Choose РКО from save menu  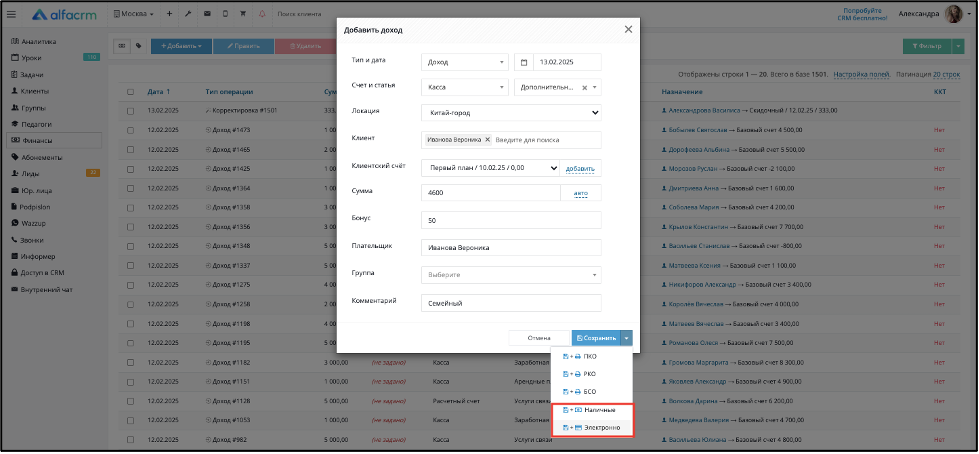580,374
